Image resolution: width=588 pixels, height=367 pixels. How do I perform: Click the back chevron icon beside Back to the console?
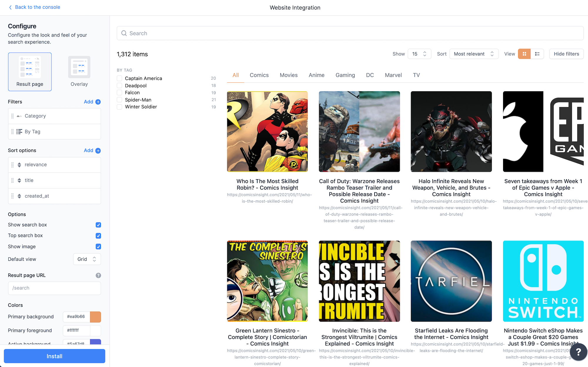click(10, 7)
